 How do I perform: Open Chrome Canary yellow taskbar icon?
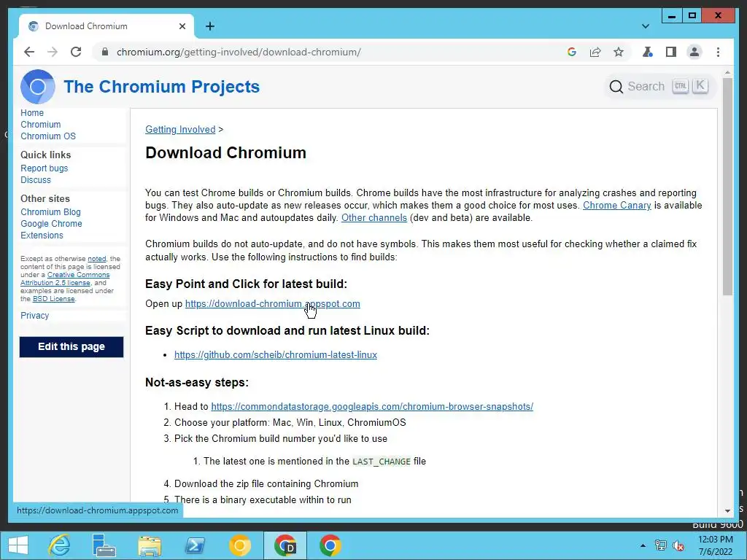(x=239, y=545)
